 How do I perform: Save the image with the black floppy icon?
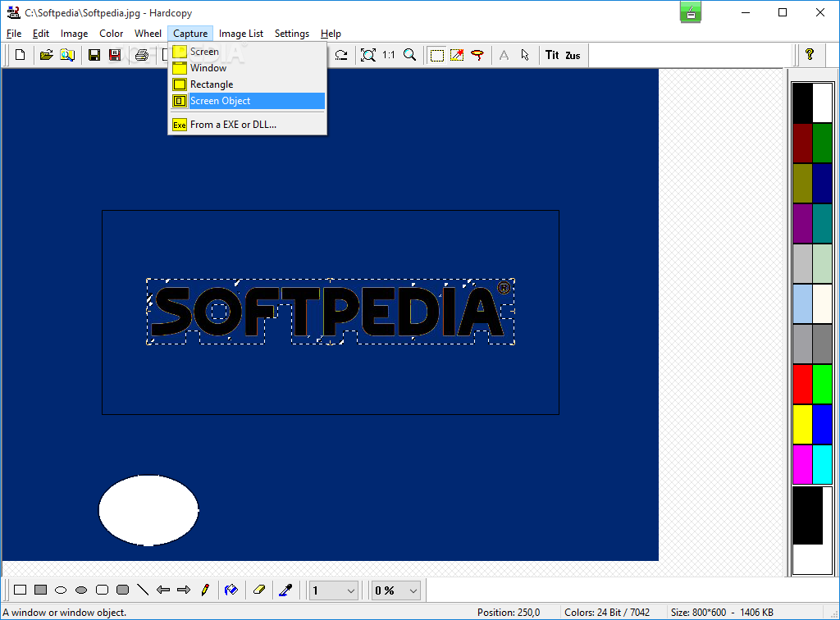(94, 55)
